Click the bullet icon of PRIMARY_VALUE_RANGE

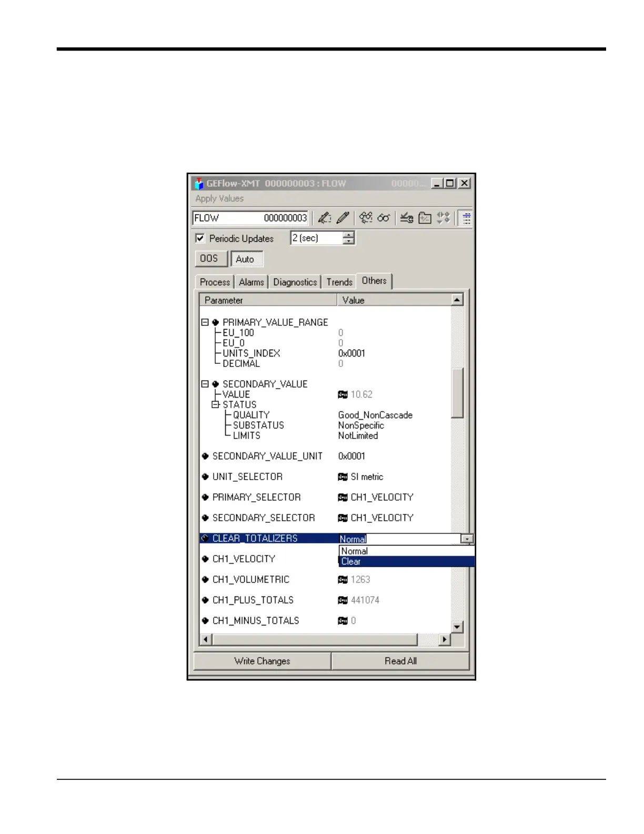215,322
